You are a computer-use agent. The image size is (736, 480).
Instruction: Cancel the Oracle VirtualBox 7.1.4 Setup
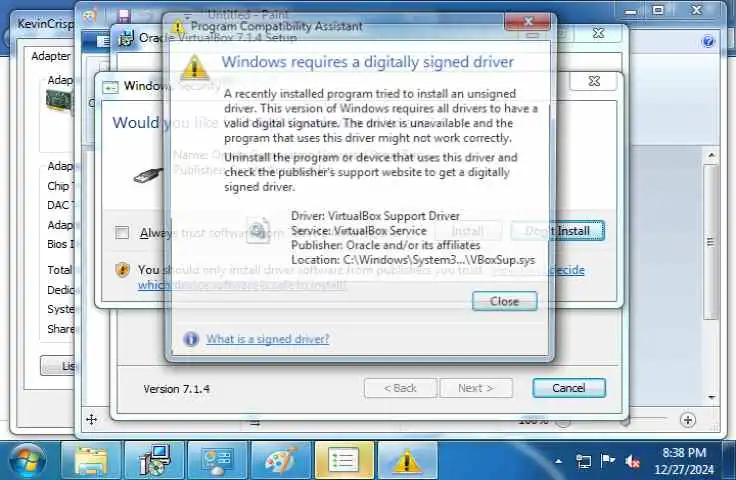click(569, 388)
